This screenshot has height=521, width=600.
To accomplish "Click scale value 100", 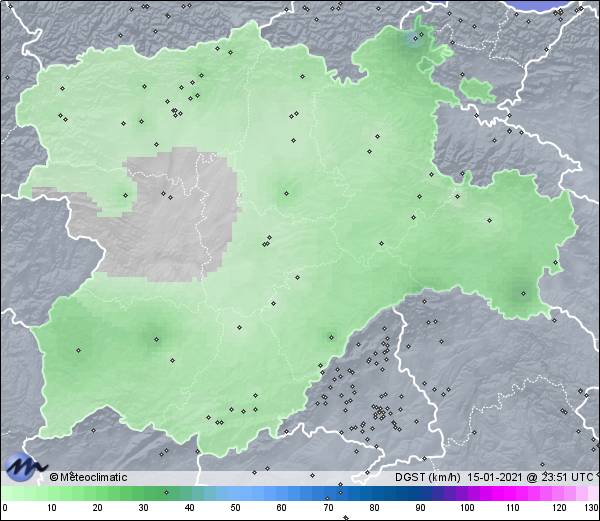I will 467,508.
